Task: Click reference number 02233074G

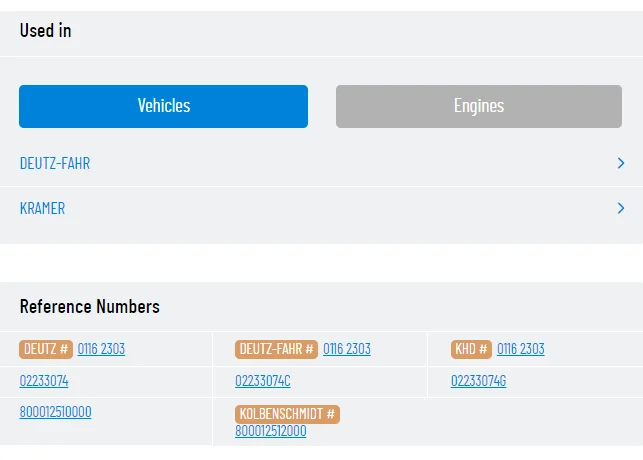Action: [479, 381]
